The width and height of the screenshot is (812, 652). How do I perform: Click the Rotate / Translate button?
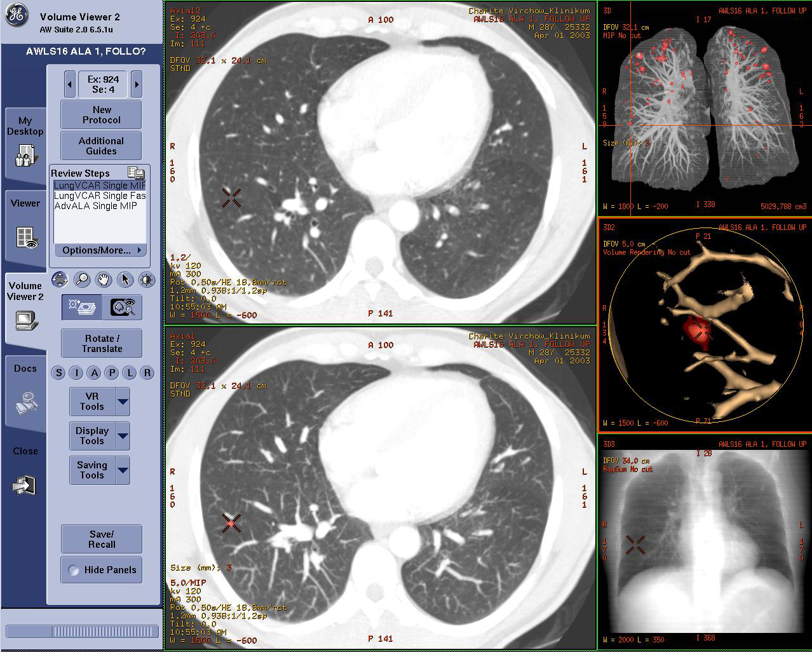pyautogui.click(x=100, y=343)
